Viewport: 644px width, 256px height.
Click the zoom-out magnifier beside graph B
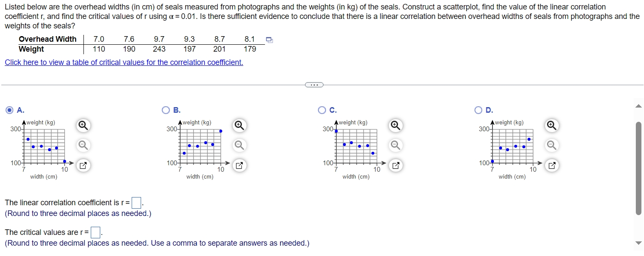click(x=240, y=145)
